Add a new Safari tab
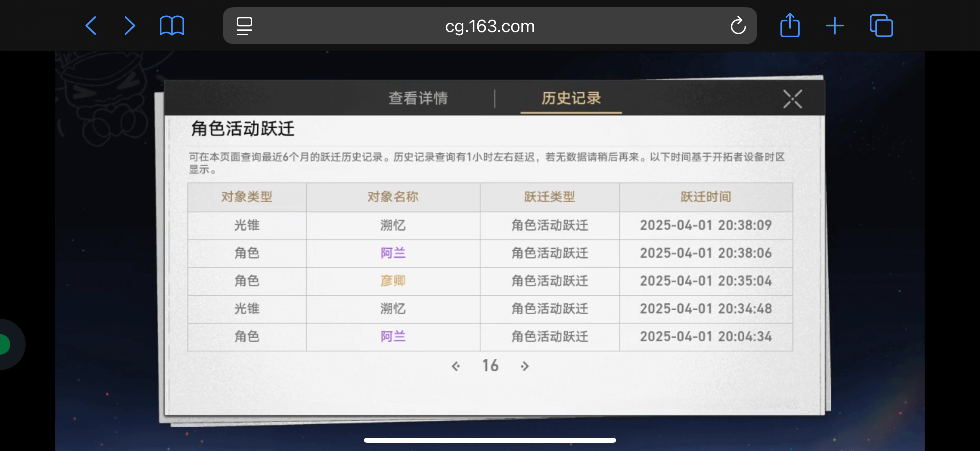This screenshot has width=980, height=451. click(x=835, y=26)
